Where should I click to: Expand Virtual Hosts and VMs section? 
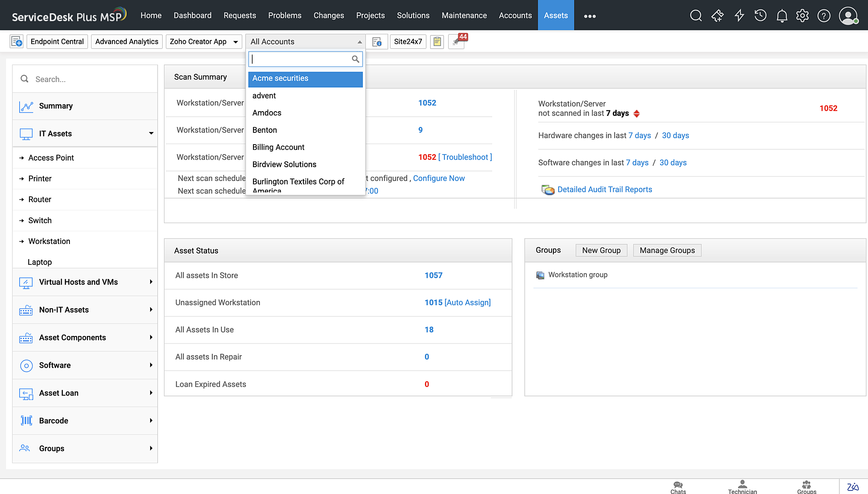151,282
